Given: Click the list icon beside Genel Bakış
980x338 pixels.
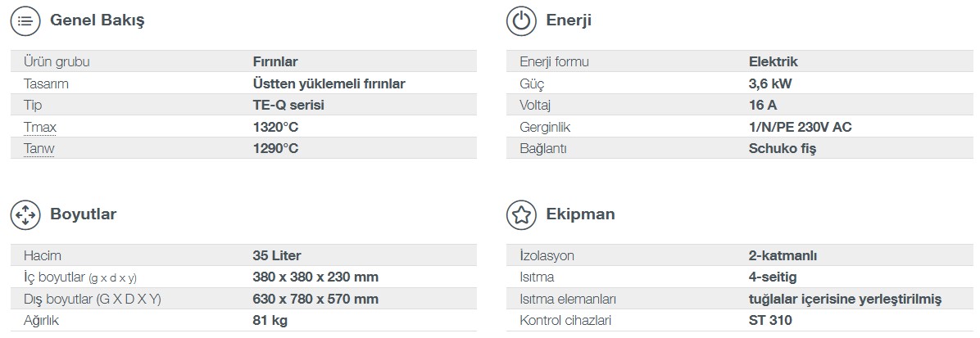Looking at the screenshot, I should click(25, 20).
